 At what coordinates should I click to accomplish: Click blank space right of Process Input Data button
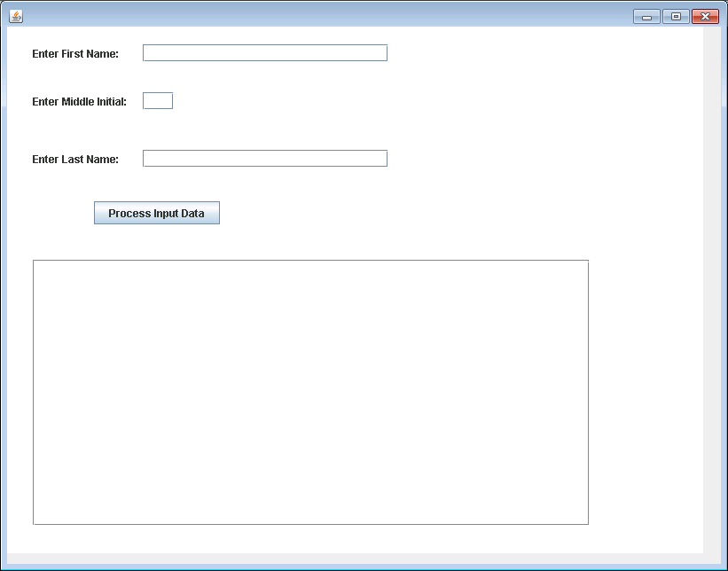(x=399, y=214)
